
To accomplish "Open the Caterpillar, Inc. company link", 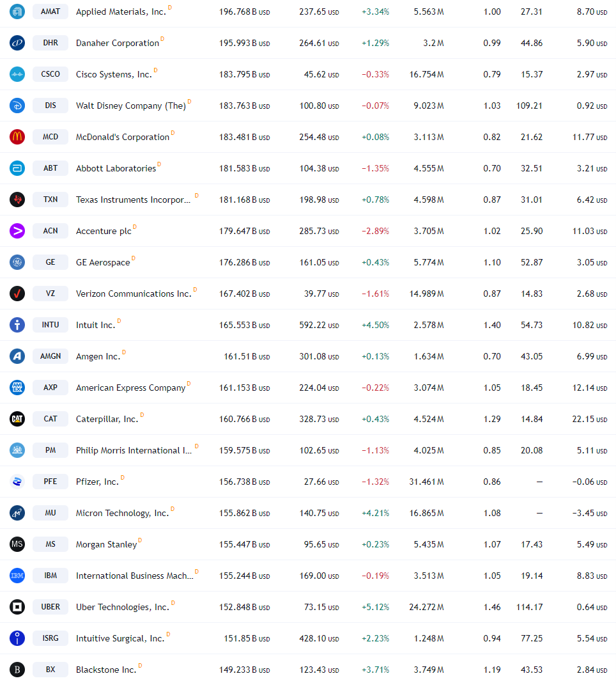I will pyautogui.click(x=107, y=420).
